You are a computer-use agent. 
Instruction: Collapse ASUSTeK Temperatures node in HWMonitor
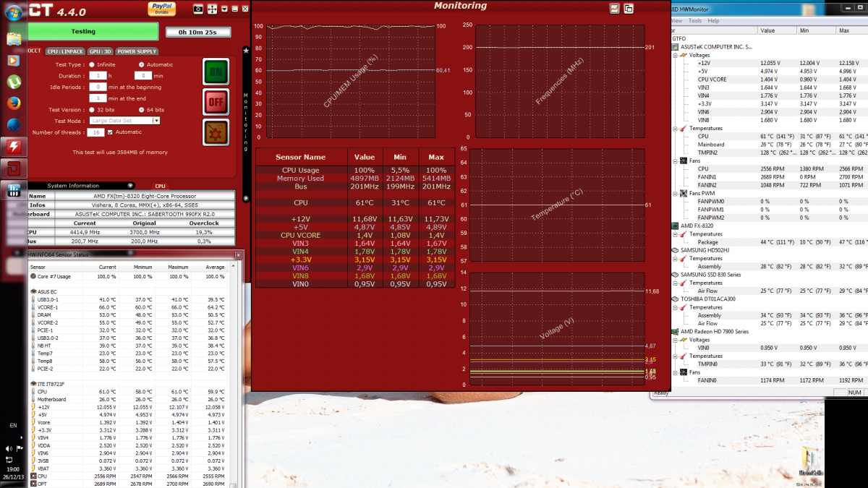[676, 128]
